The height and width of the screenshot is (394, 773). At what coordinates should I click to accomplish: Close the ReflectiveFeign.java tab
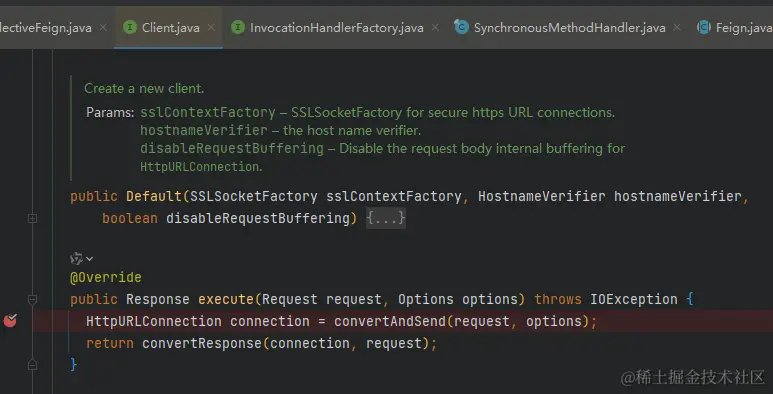pyautogui.click(x=103, y=28)
